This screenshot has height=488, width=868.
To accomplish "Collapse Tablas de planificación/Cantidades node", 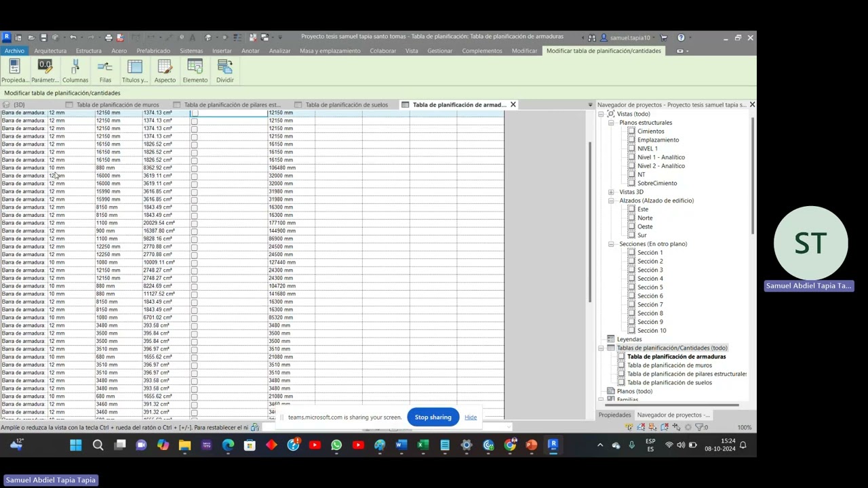I will 601,348.
